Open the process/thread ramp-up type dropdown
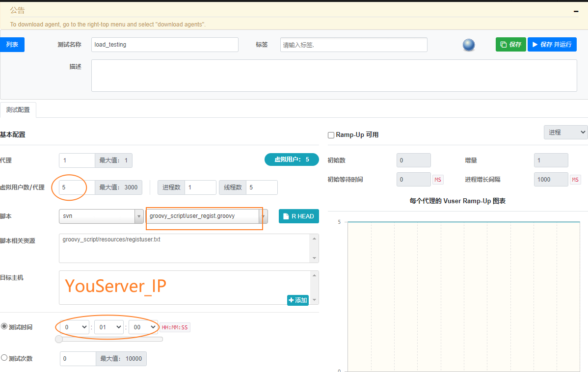The height and width of the screenshot is (372, 588). (x=565, y=132)
